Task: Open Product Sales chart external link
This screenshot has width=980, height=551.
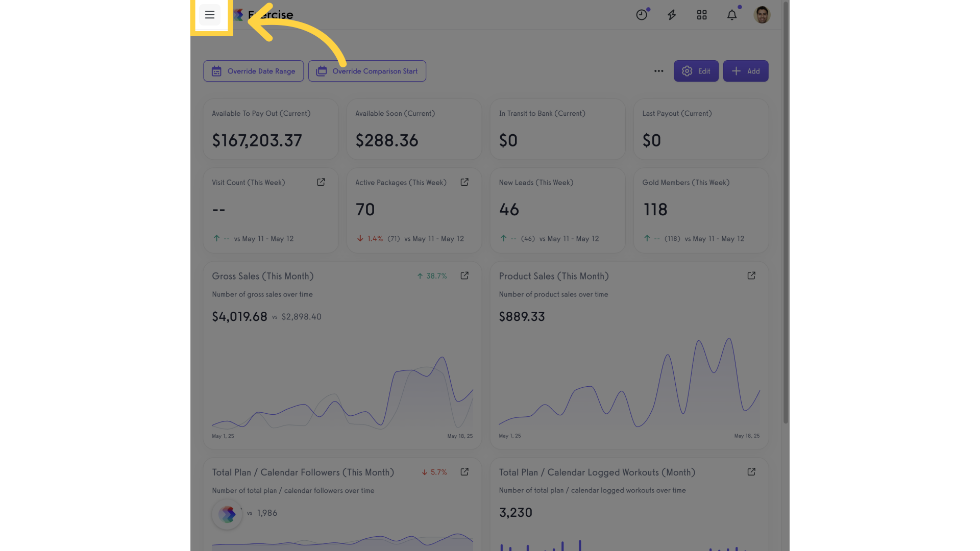Action: coord(751,275)
